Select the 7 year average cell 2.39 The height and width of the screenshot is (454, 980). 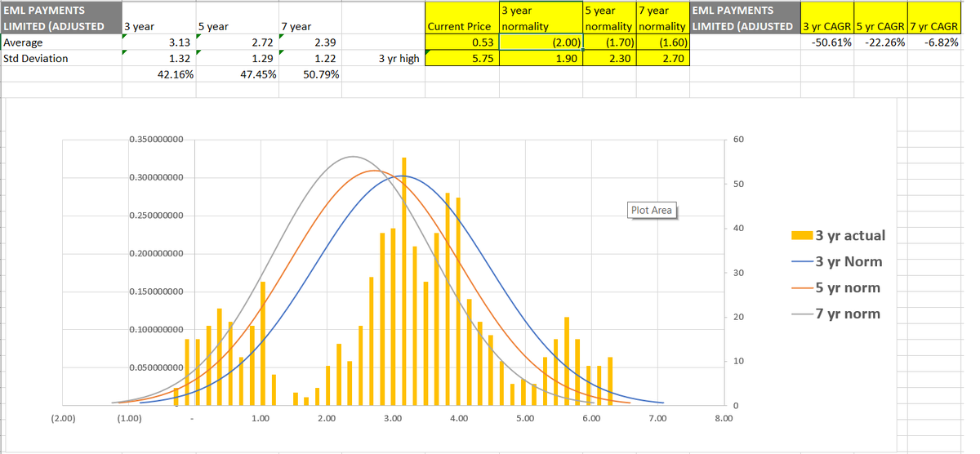click(x=310, y=42)
